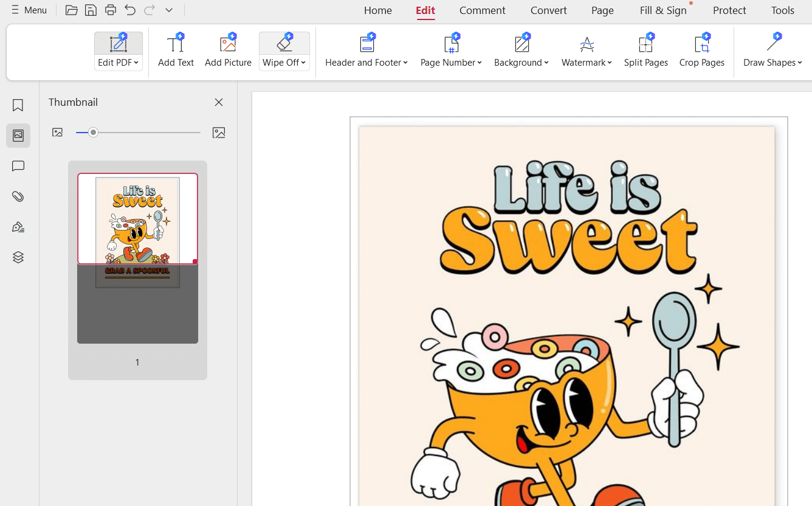The width and height of the screenshot is (812, 506).
Task: Show the Comments panel
Action: pyautogui.click(x=18, y=166)
